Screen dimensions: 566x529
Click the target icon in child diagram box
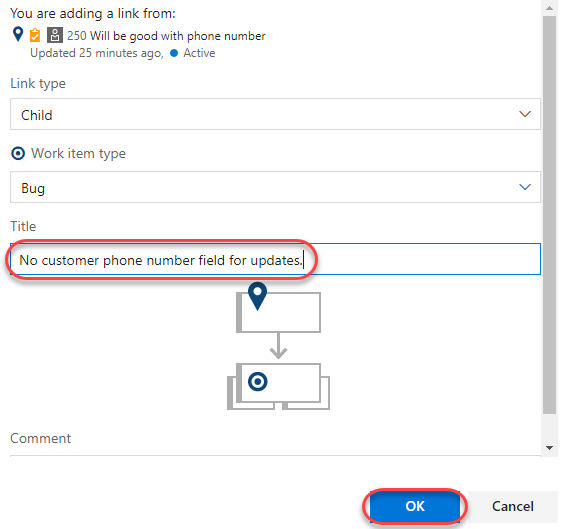(258, 382)
